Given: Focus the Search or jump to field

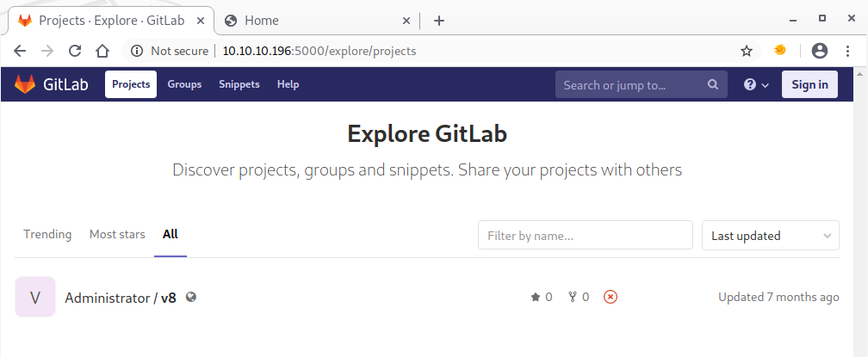Looking at the screenshot, I should point(641,84).
